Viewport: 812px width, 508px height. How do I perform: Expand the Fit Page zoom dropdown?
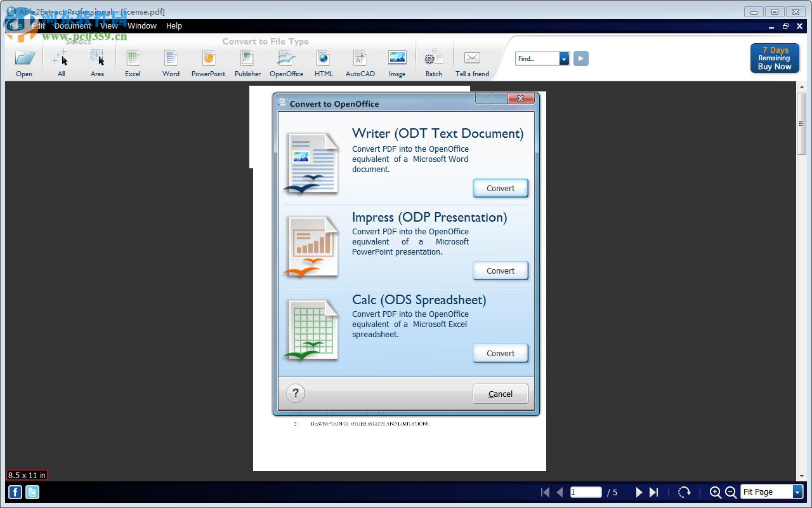pos(797,492)
